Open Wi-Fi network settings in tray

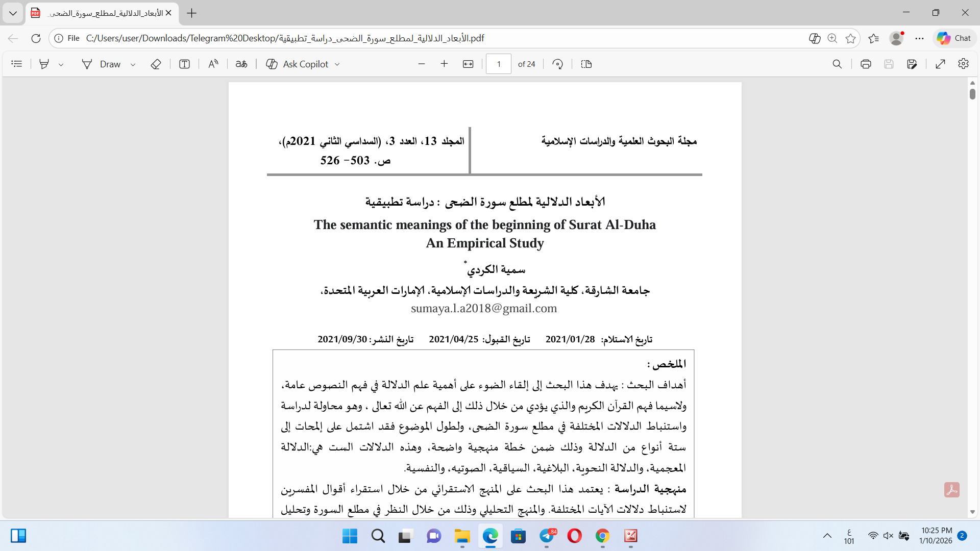point(873,536)
